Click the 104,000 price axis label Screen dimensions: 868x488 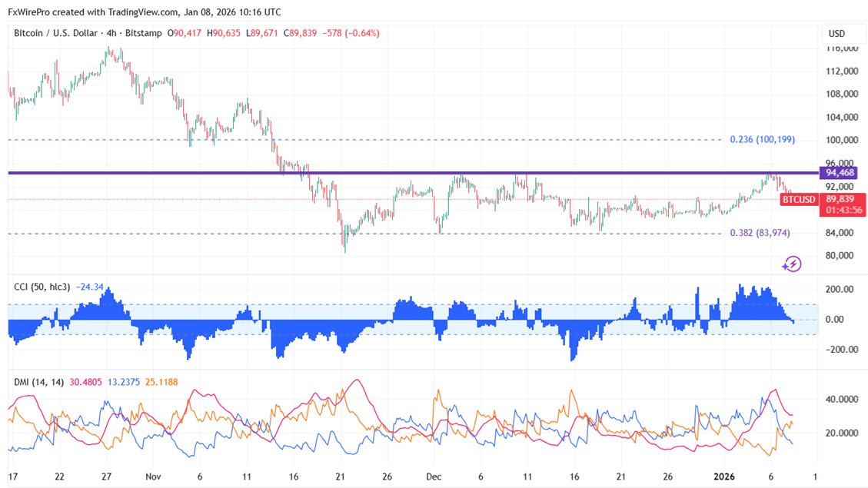point(842,118)
